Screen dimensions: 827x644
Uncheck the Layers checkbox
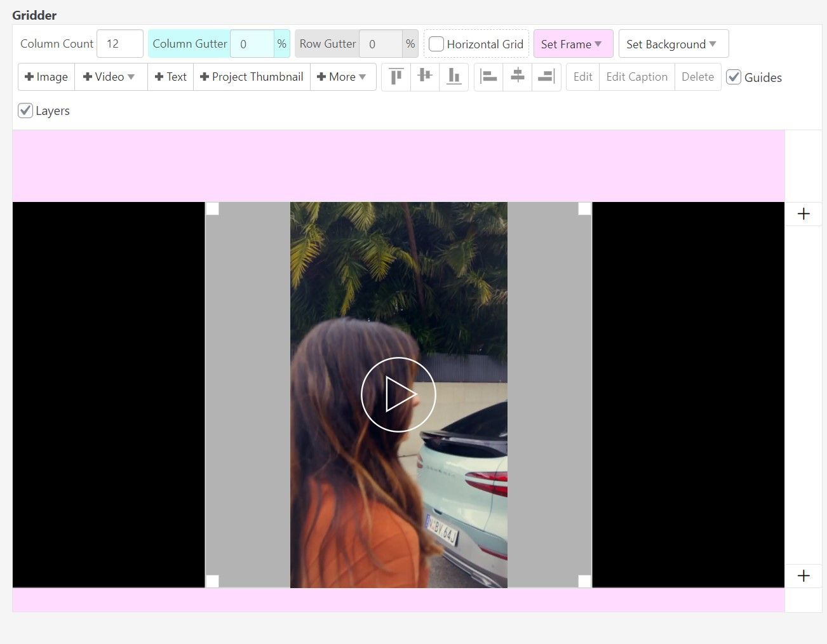[25, 111]
